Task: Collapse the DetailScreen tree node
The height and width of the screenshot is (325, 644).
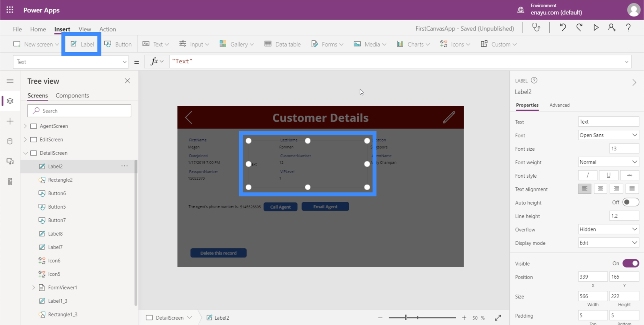Action: click(25, 153)
